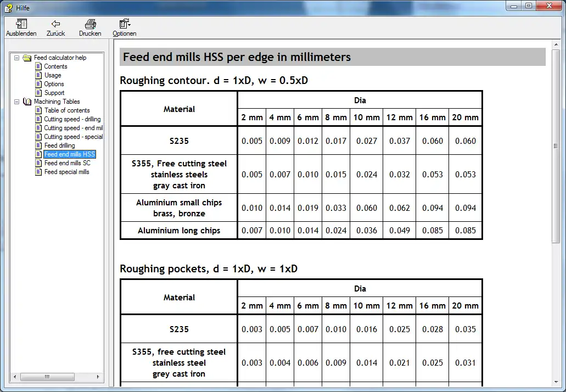Image resolution: width=566 pixels, height=392 pixels.
Task: Click the tree pane horizontal scrollbar thumb
Action: coord(47,377)
